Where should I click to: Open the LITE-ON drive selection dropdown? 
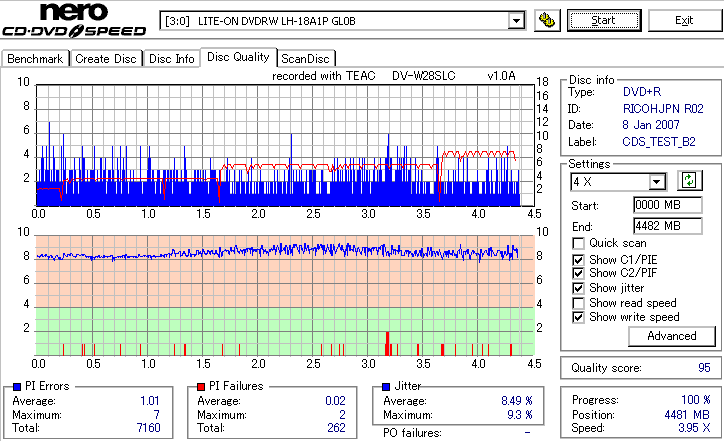(516, 21)
